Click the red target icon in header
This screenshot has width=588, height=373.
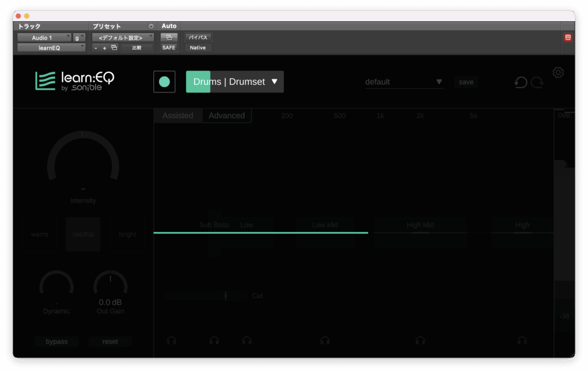(x=568, y=37)
